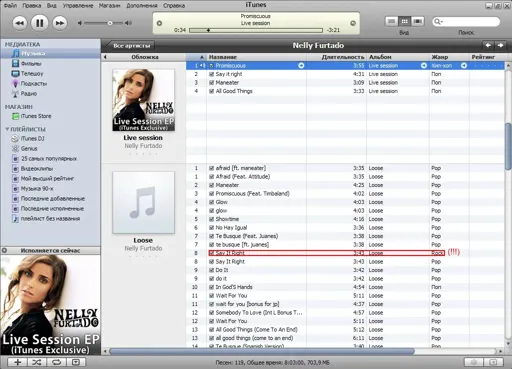Screen dimensions: 512x369
Task: Switch to list view mode
Action: [x=392, y=21]
